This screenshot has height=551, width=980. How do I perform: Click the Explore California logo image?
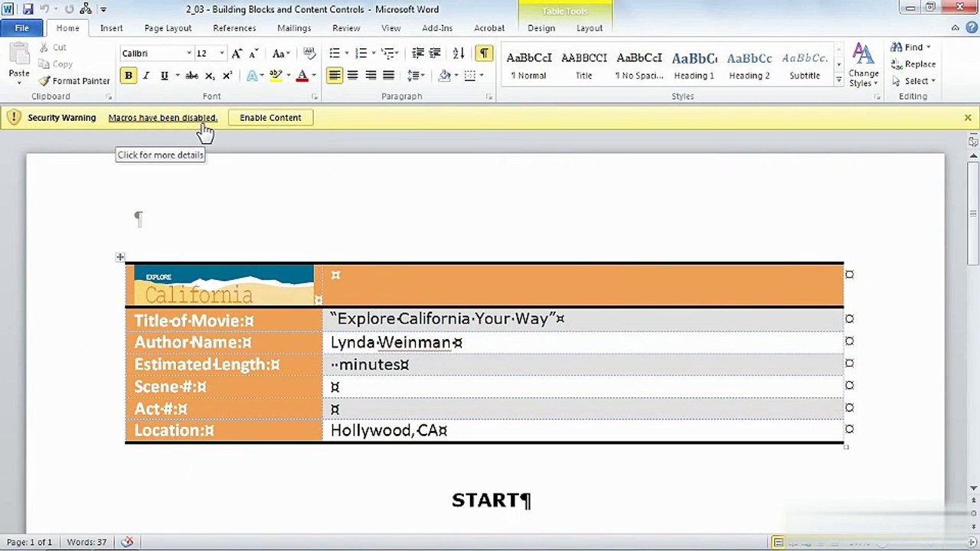(x=224, y=285)
